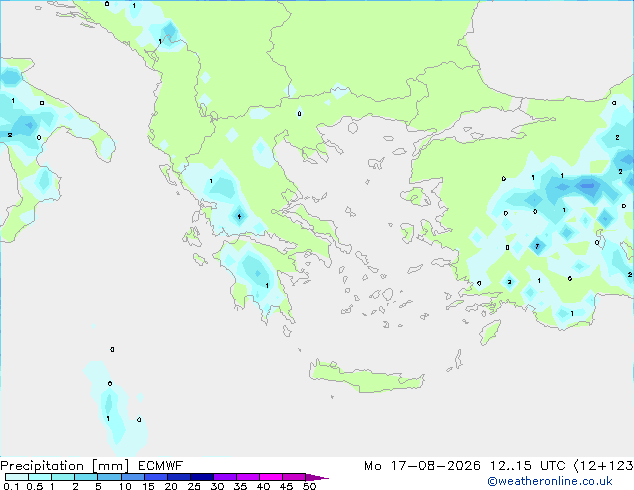Image resolution: width=634 pixels, height=490 pixels.
Task: Click the '7' precipitation value over Turkey
Action: click(537, 246)
